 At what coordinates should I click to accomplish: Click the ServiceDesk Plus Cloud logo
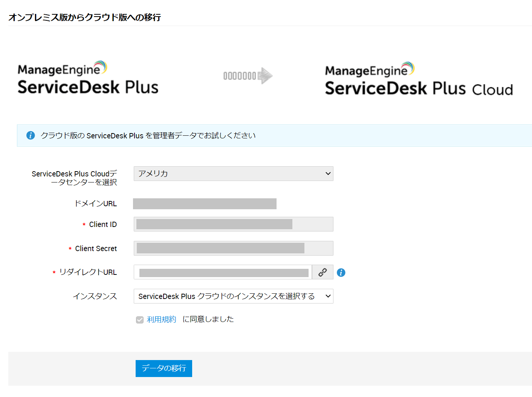(419, 79)
